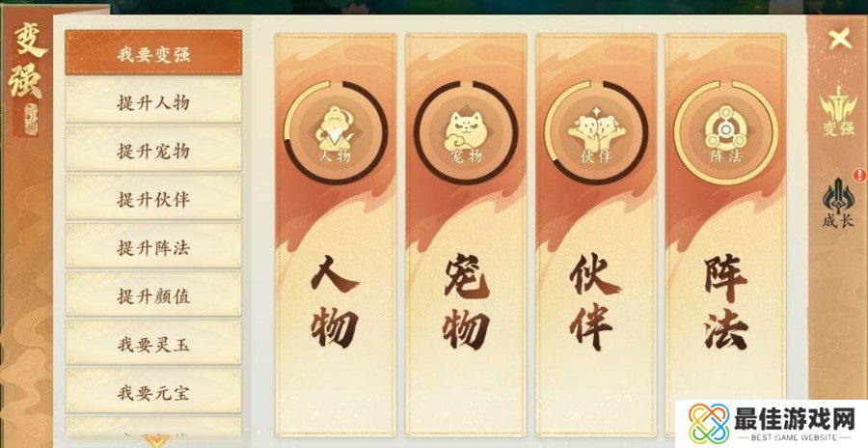Screen dimensions: 868x448
Task: Click the 我要元宝 button
Action: pos(153,391)
